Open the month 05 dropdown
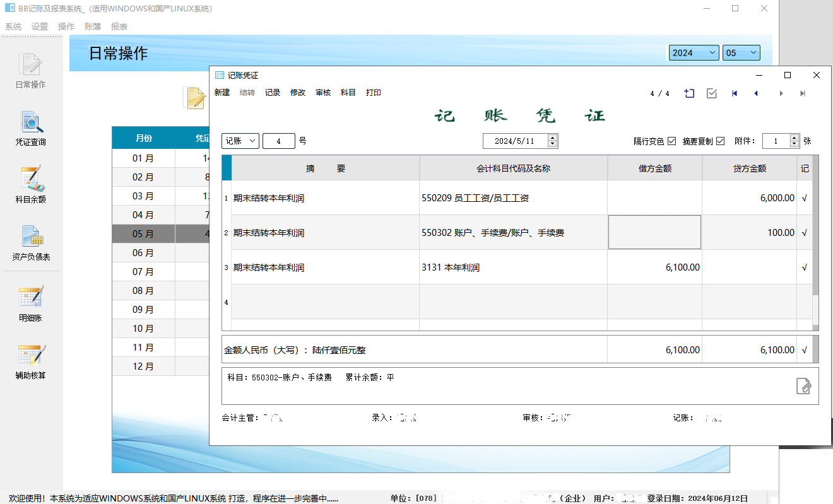 741,53
